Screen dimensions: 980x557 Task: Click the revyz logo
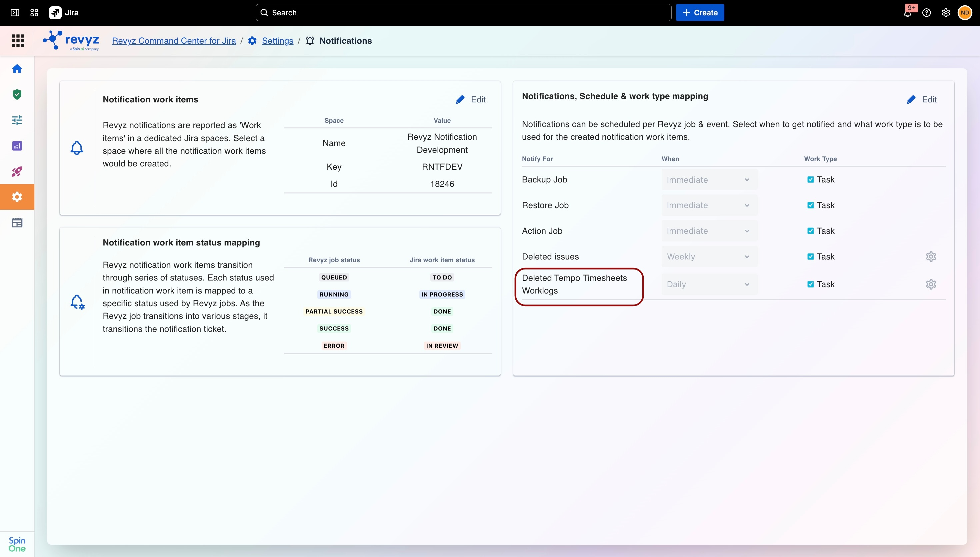point(71,41)
